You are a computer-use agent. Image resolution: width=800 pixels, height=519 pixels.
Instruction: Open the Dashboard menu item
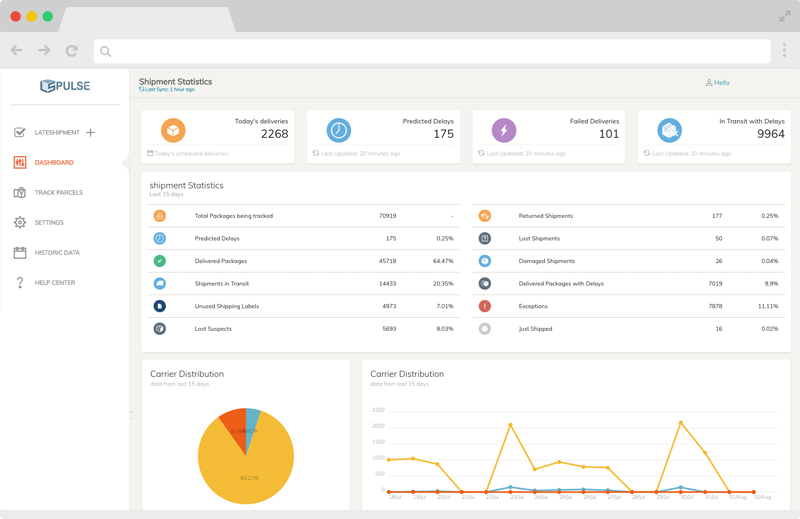pos(54,162)
